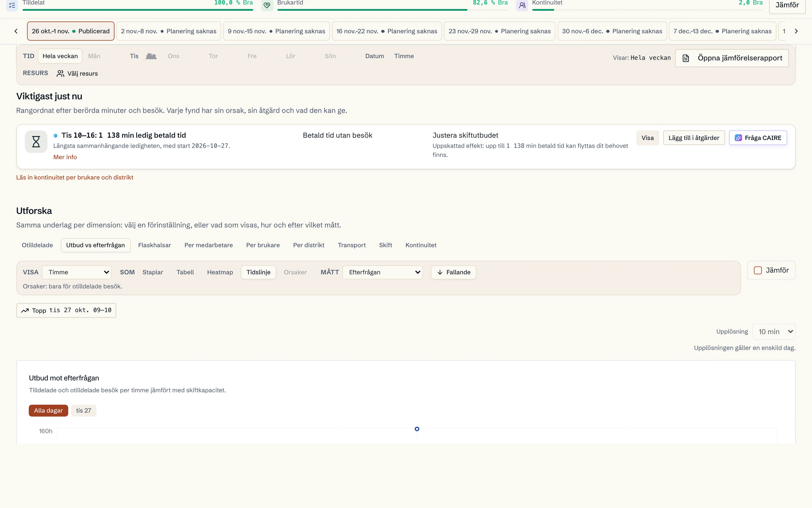Open the Kontinuitet explore tab
The width and height of the screenshot is (812, 508).
[x=421, y=245]
